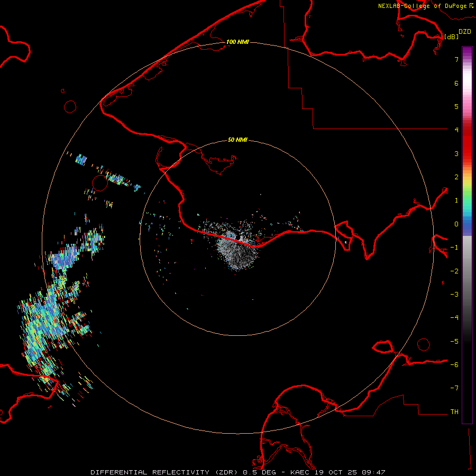Click the gray ground clutter near the radar site

[237, 251]
